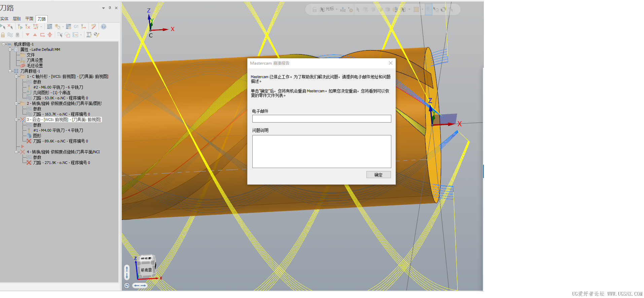Viewport: 644px width, 298px height.
Task: Select 几何图形 - (1) 个串连 entry
Action: pyautogui.click(x=52, y=93)
